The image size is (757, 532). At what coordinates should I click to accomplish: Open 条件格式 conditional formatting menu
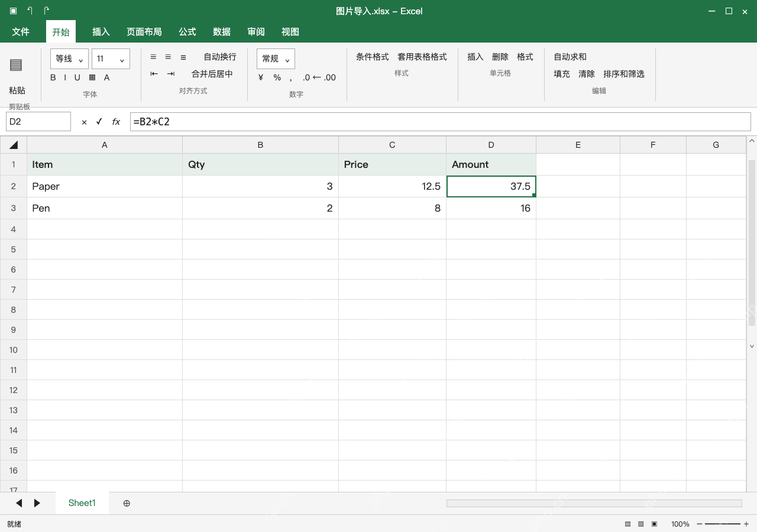click(373, 57)
